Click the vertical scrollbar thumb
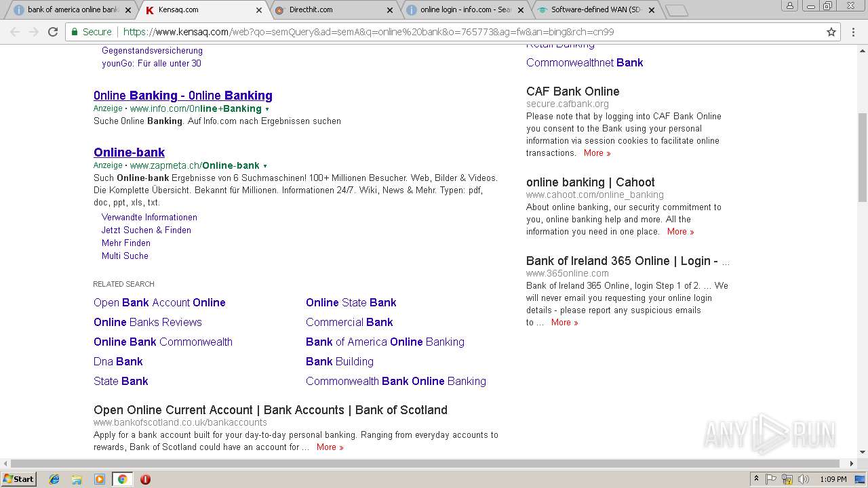The image size is (868, 488). click(x=863, y=157)
